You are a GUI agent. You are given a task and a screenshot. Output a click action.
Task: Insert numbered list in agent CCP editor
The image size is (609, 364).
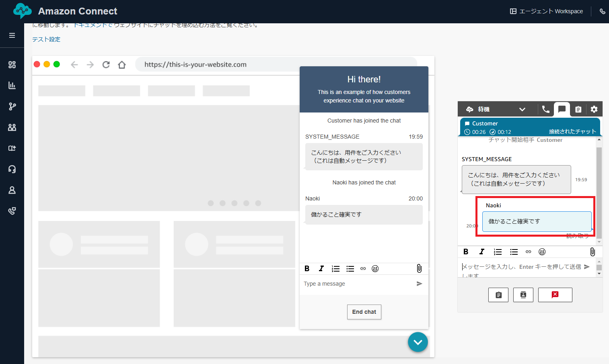(498, 252)
